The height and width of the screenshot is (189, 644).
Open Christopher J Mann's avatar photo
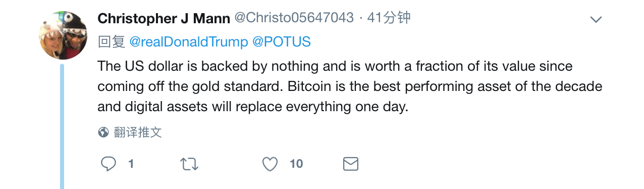point(64,35)
